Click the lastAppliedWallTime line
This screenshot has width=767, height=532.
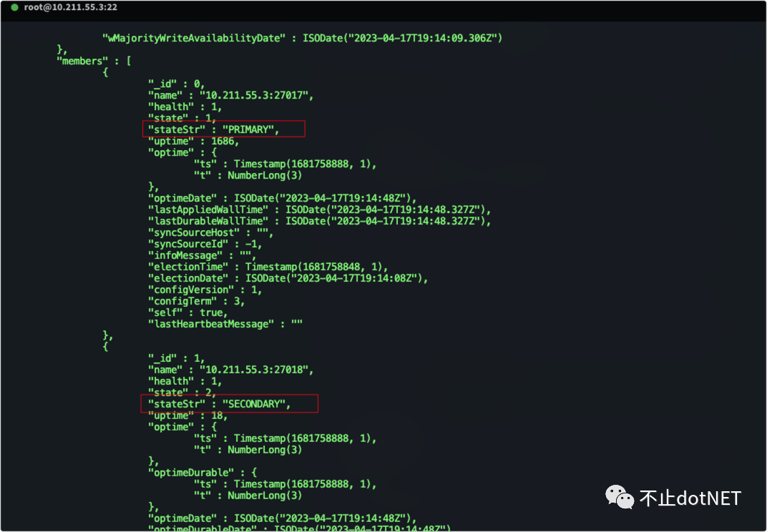(319, 210)
